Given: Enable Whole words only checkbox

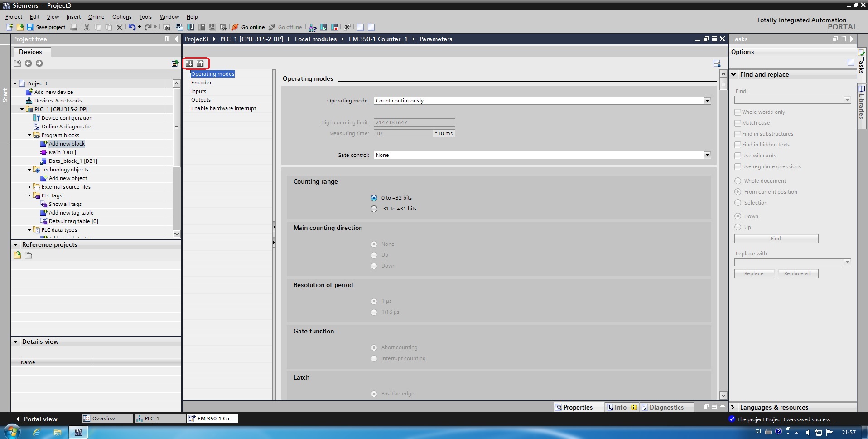Looking at the screenshot, I should [738, 112].
